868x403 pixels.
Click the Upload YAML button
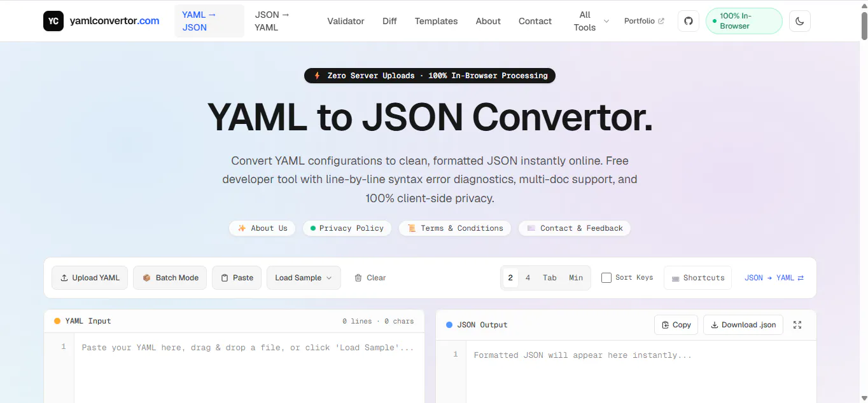pos(90,278)
